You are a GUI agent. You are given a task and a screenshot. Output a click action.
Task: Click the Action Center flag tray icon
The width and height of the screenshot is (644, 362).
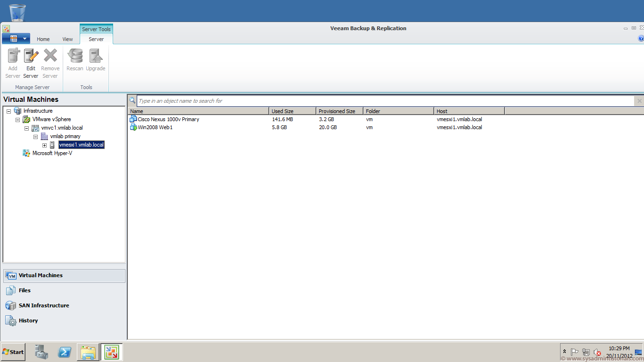click(575, 352)
